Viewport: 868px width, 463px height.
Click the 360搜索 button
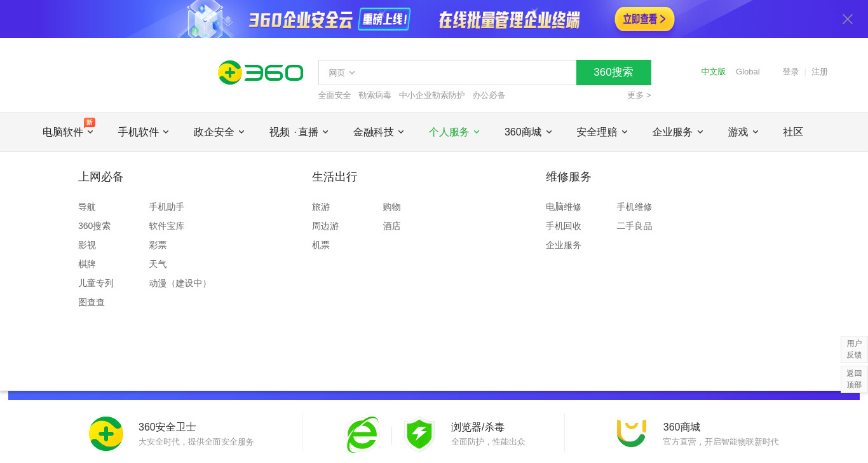[613, 73]
